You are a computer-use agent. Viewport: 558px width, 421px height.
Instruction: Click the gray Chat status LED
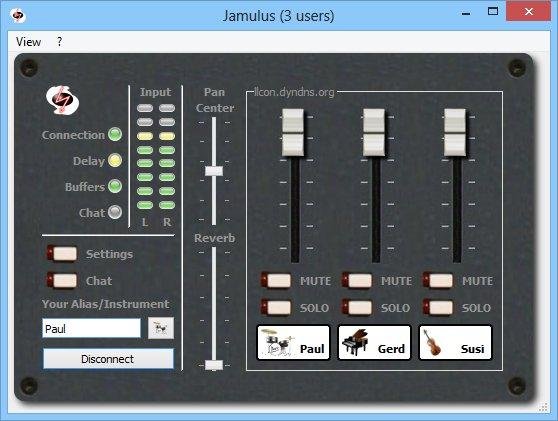tap(115, 212)
